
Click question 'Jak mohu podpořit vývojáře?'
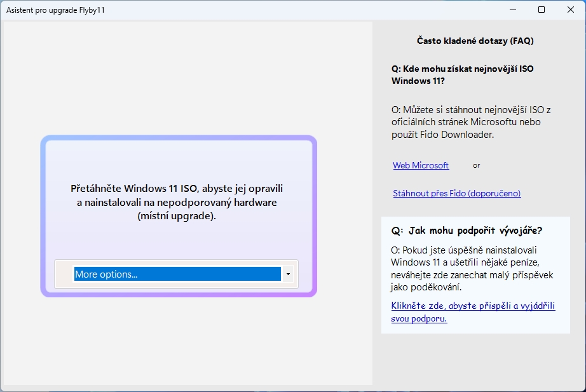click(x=467, y=231)
